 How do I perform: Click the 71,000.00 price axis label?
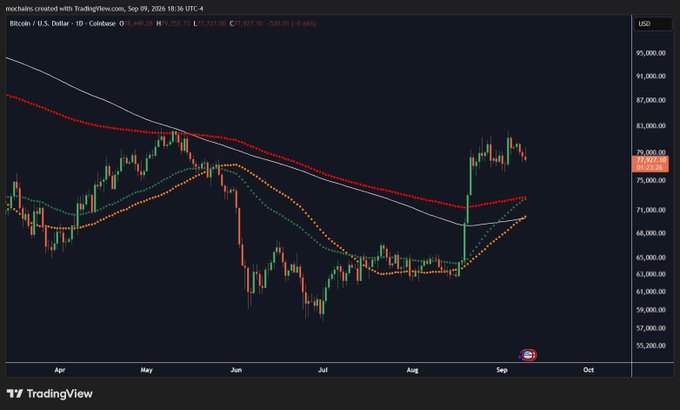pos(651,210)
